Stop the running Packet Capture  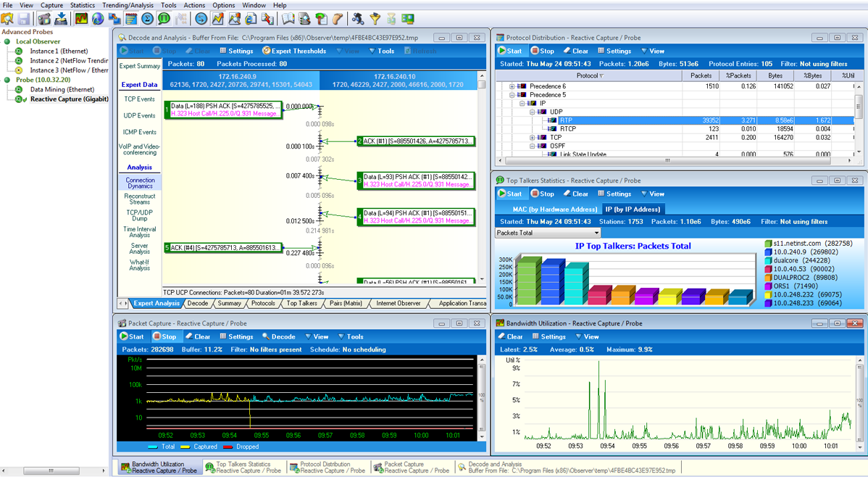[x=164, y=336]
